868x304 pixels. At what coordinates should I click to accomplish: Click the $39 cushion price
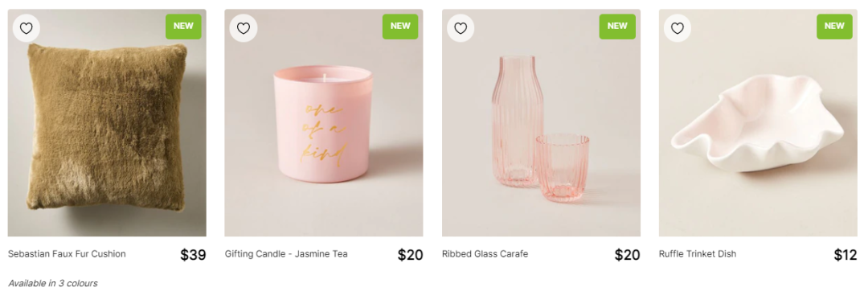(x=193, y=255)
